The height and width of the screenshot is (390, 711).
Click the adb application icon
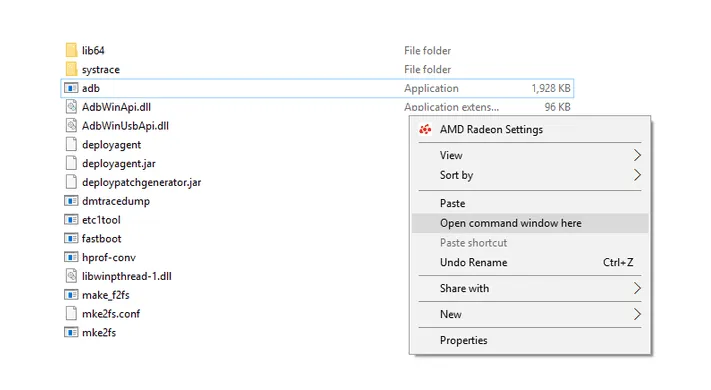pyautogui.click(x=71, y=88)
